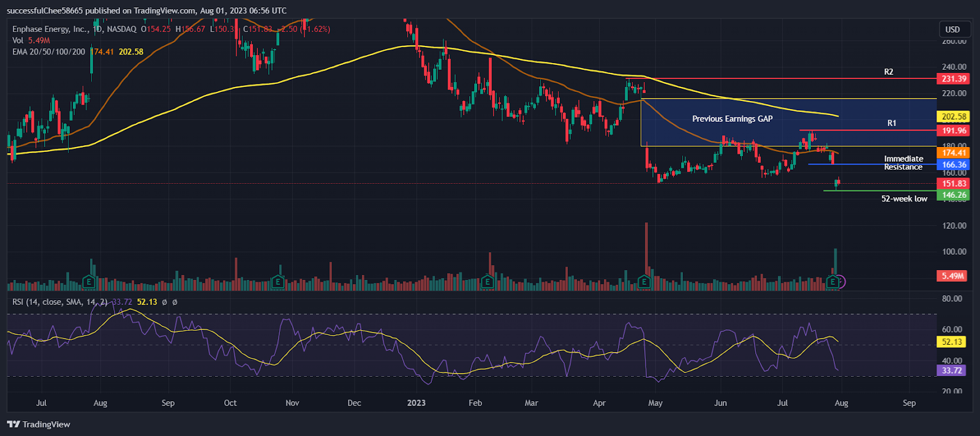Click the earnings E marker for late July 2023
The image size is (980, 436).
point(832,282)
